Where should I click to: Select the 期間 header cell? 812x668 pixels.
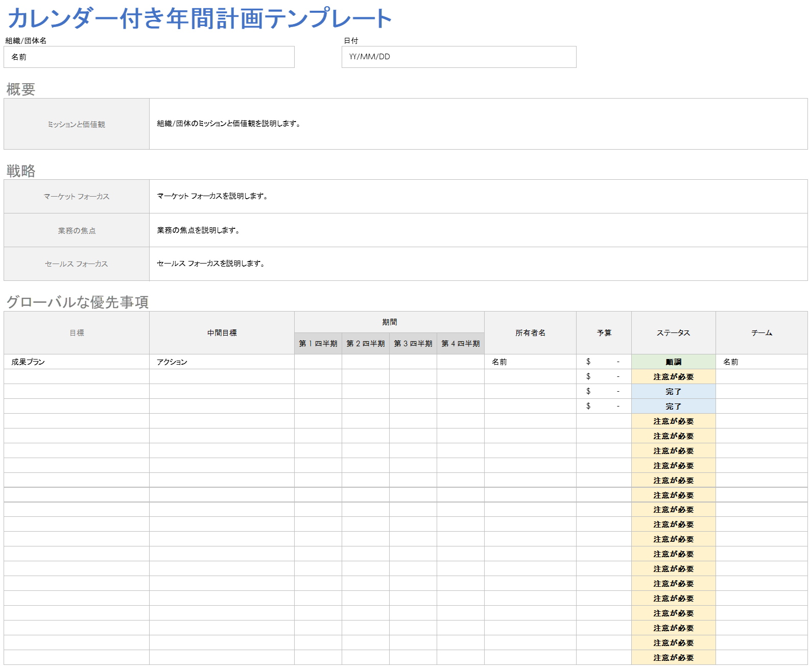click(389, 322)
